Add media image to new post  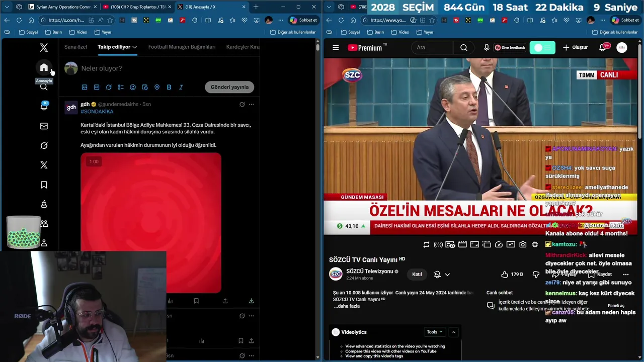tap(85, 87)
